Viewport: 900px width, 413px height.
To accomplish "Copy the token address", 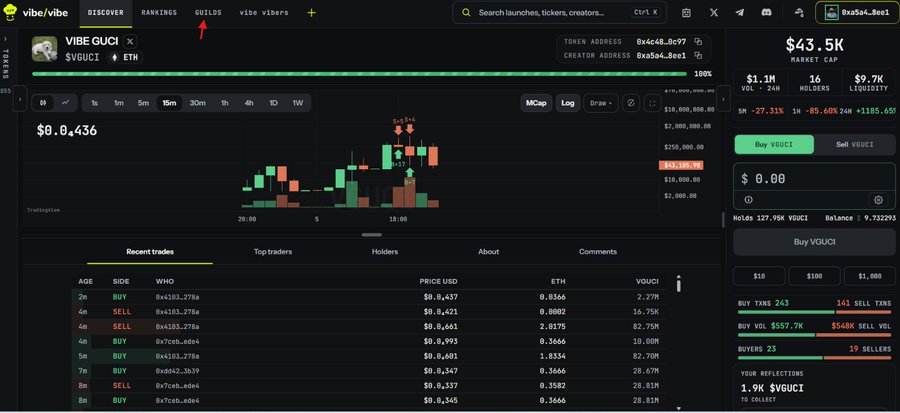I will click(698, 42).
